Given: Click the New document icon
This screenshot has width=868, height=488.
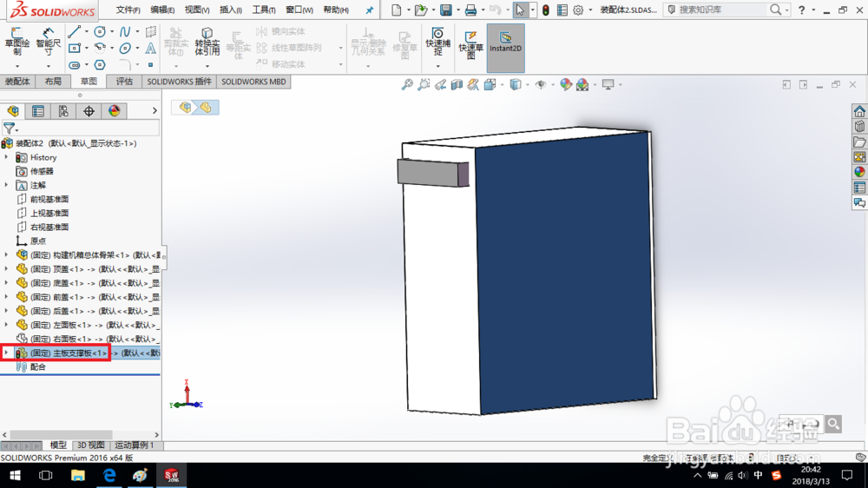Looking at the screenshot, I should point(397,10).
